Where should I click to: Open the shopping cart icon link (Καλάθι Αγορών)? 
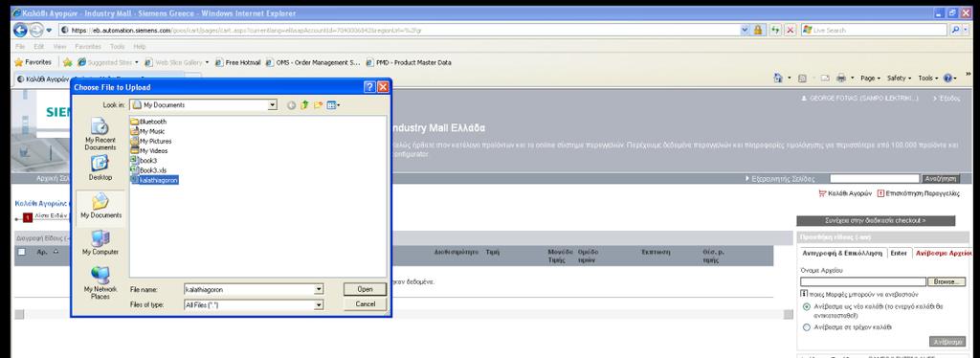click(x=844, y=193)
